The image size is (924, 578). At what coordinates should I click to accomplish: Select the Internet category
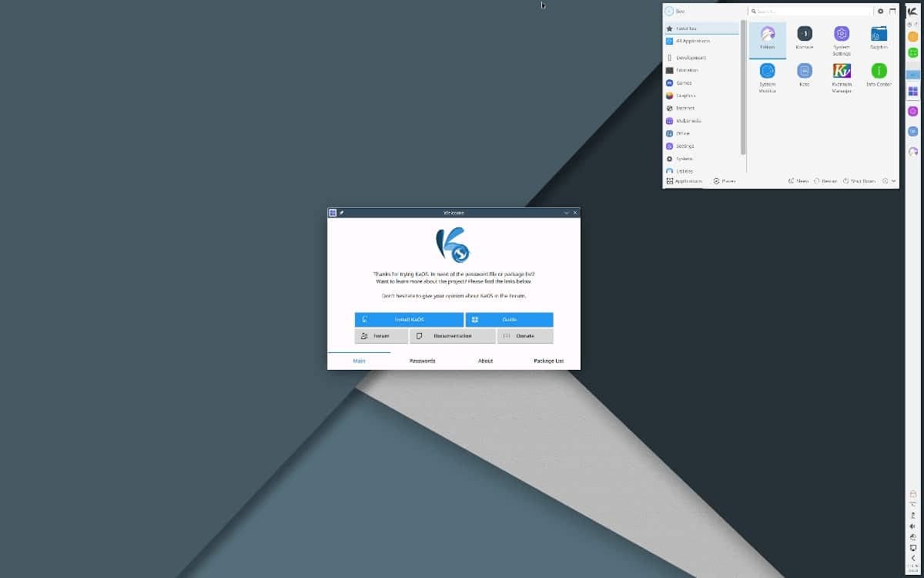coord(685,108)
